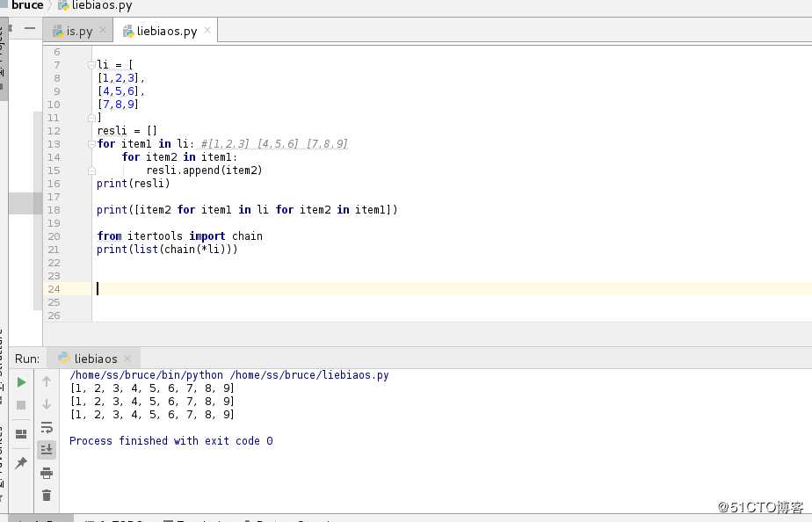812x522 pixels.
Task: Click the inline comment #[1,2,3] [4,5,6] [7,8,9]
Action: [x=274, y=144]
